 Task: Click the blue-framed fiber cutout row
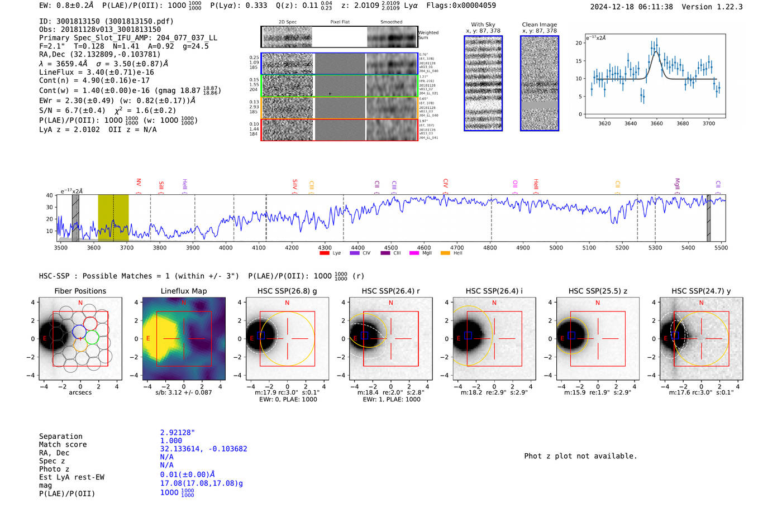pyautogui.click(x=339, y=64)
